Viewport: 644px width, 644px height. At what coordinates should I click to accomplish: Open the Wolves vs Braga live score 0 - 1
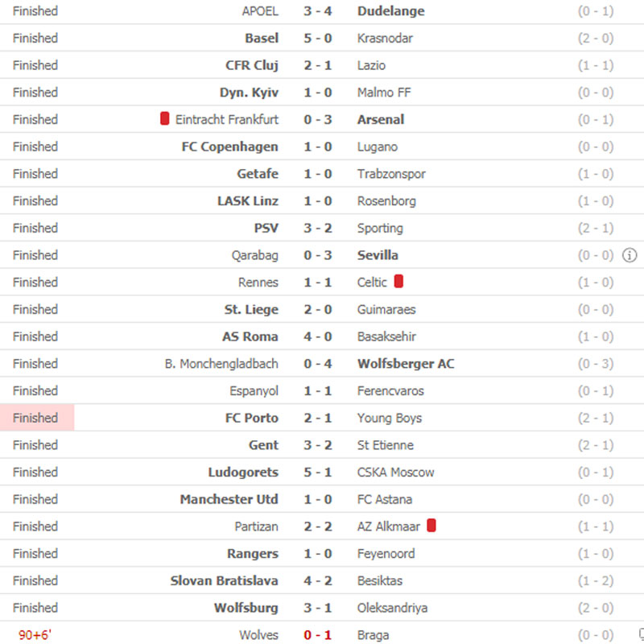317,635
